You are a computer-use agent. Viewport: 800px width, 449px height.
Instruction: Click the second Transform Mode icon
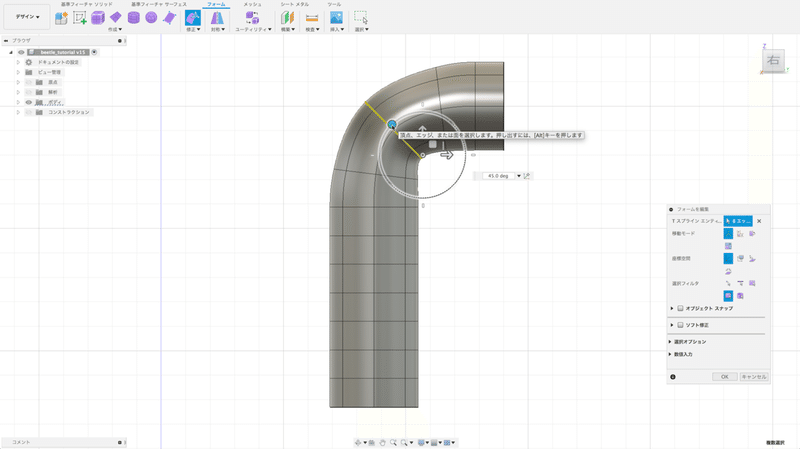click(740, 233)
